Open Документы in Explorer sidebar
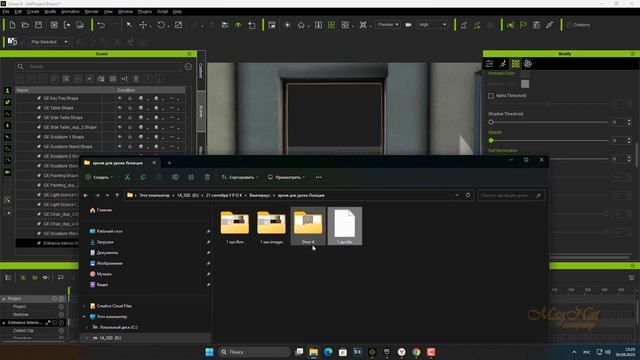The height and width of the screenshot is (360, 640). (x=107, y=253)
